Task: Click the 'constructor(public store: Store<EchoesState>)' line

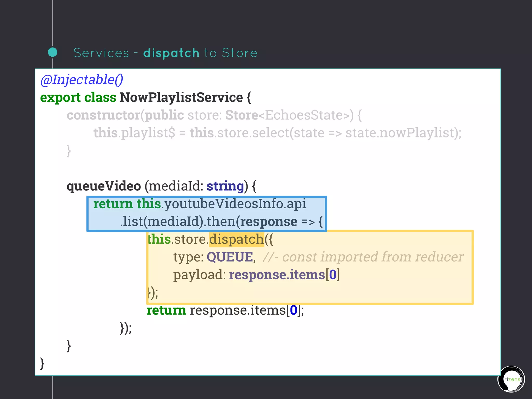Action: tap(214, 115)
